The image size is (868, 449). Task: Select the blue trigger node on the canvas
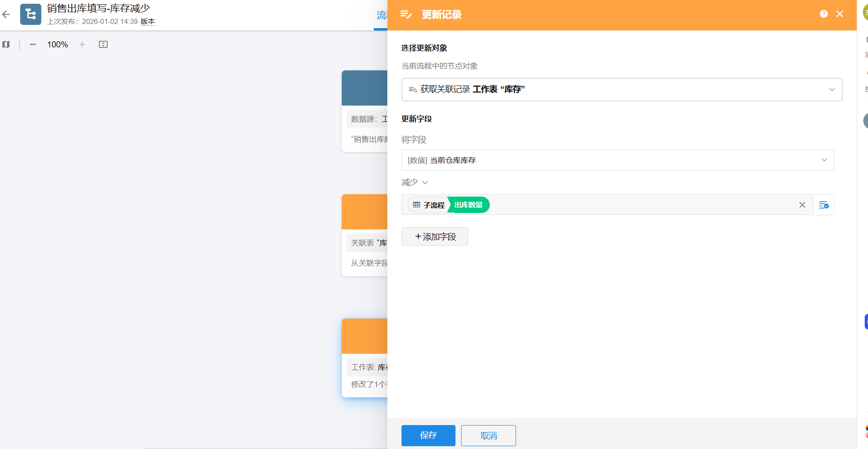click(365, 88)
